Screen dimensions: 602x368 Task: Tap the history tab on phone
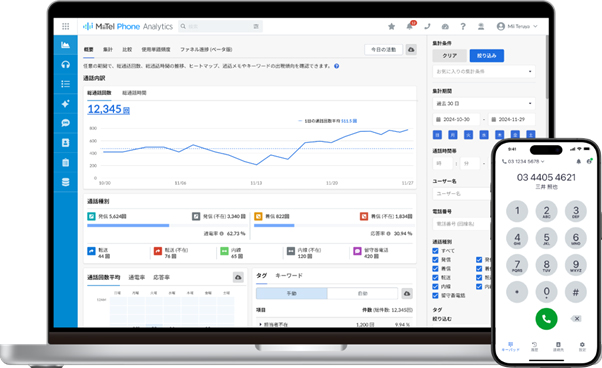[x=534, y=346]
